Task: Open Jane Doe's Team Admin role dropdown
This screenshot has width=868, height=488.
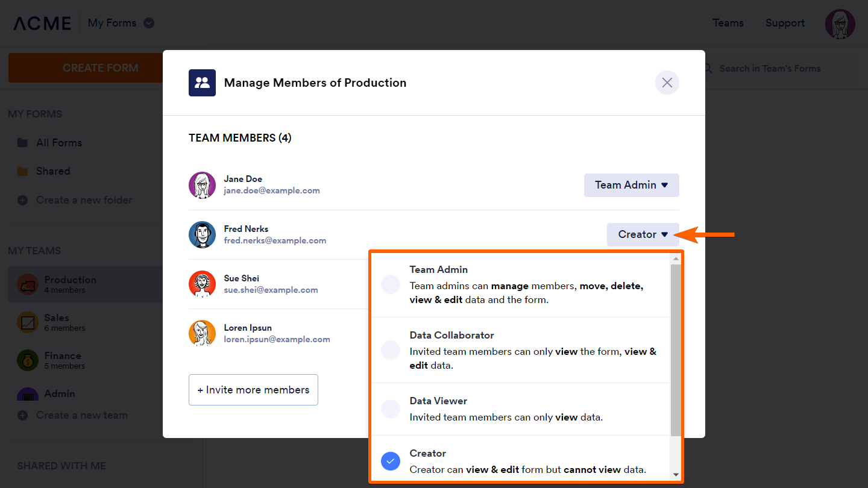Action: click(631, 185)
